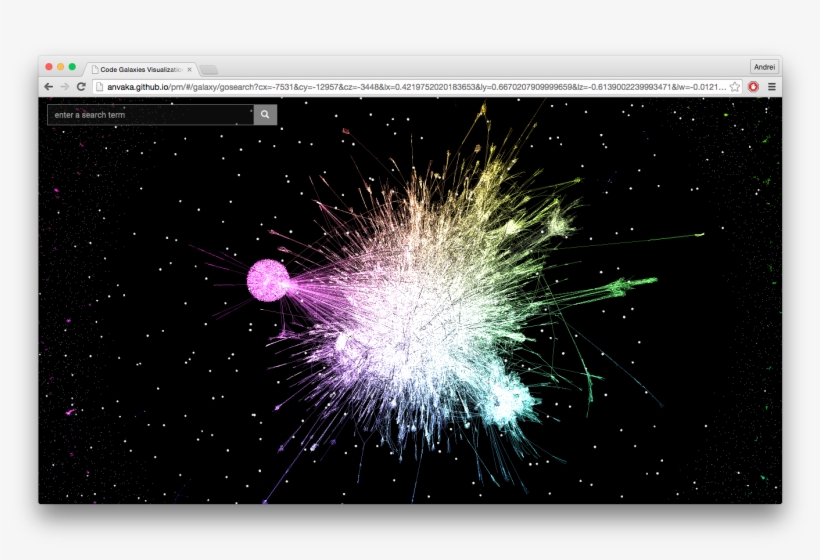This screenshot has height=560, width=820.
Task: Open the Andrei profile button
Action: coord(765,67)
